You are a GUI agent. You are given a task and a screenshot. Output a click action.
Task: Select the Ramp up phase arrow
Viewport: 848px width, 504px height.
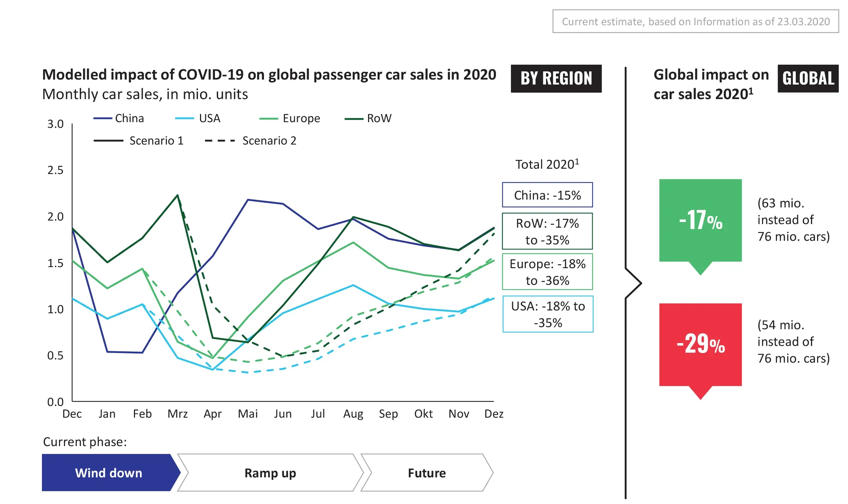270,473
